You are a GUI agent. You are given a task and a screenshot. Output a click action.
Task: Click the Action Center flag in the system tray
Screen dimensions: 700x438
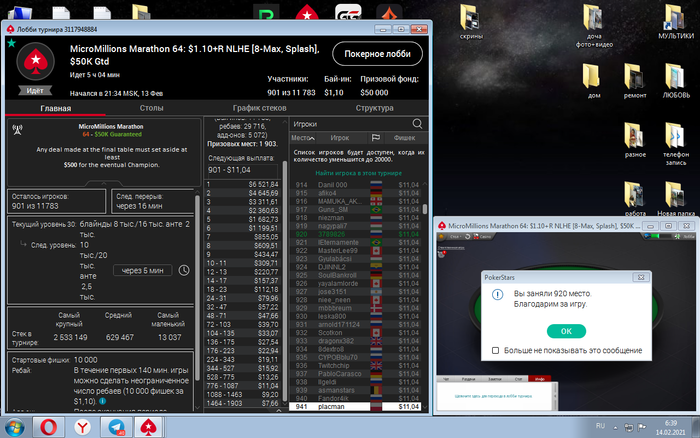(x=642, y=427)
